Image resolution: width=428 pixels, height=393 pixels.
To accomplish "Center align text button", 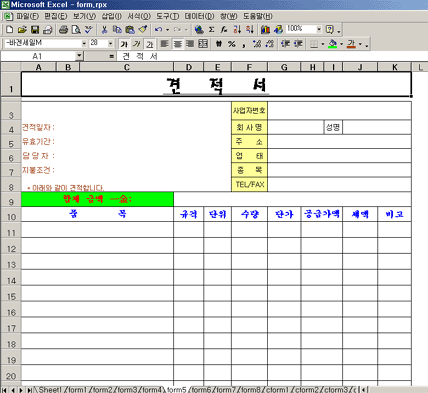I will [x=177, y=44].
